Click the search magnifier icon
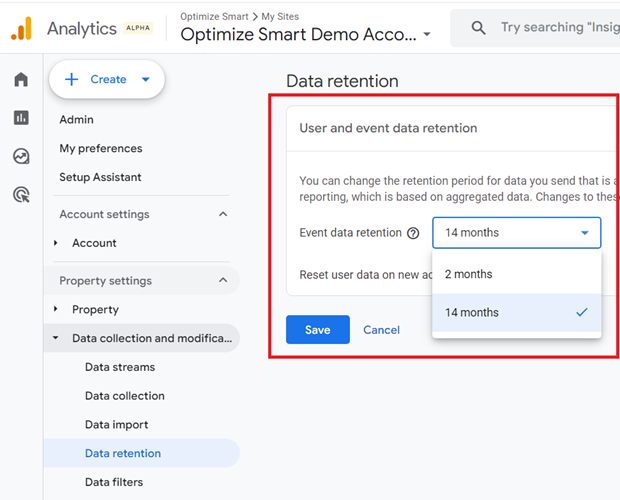Viewport: 620px width, 500px height. (x=479, y=28)
